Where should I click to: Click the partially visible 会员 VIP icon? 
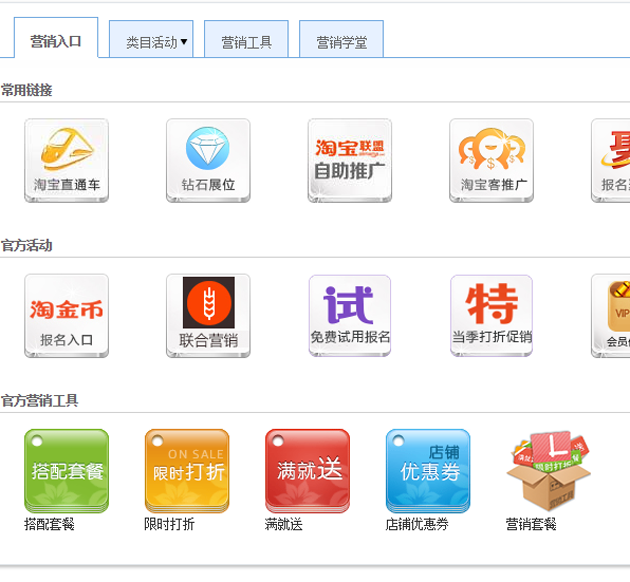(612, 315)
